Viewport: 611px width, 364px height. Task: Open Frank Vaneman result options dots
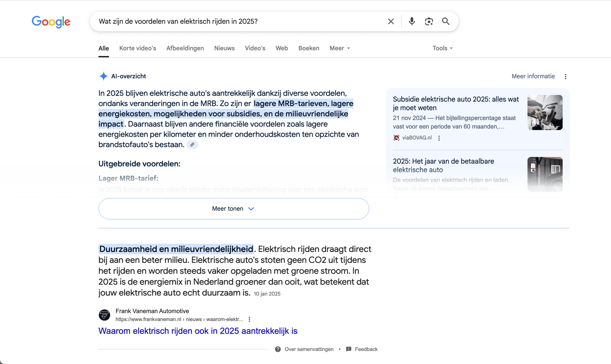[249, 319]
